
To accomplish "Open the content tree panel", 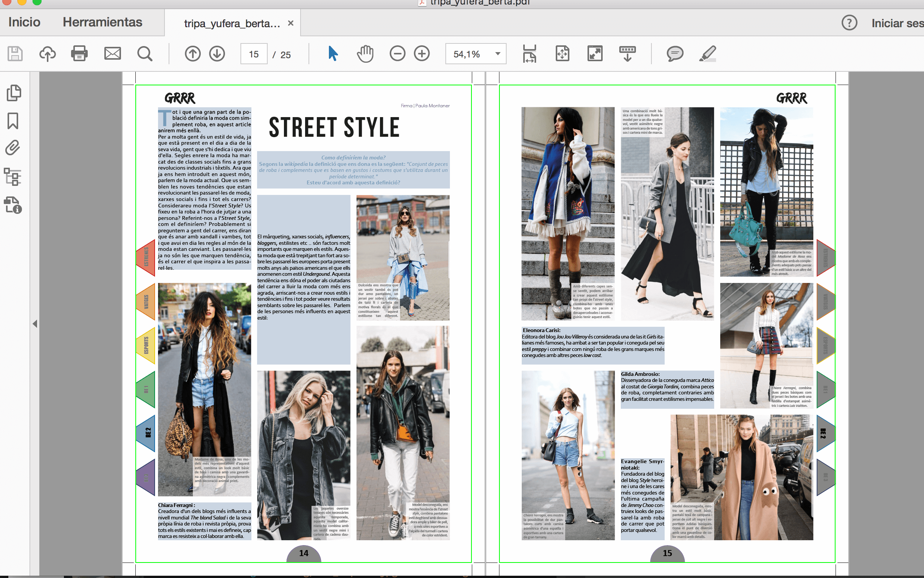I will click(x=12, y=177).
